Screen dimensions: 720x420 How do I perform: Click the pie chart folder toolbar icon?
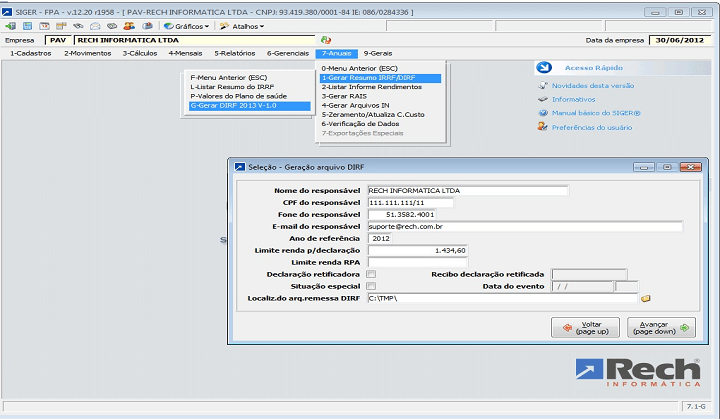tap(147, 26)
